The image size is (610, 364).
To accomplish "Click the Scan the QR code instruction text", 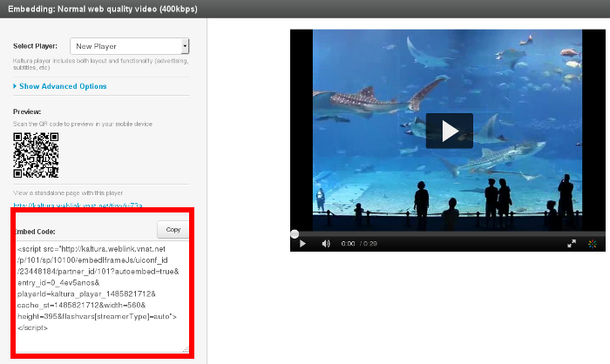I will tap(83, 124).
